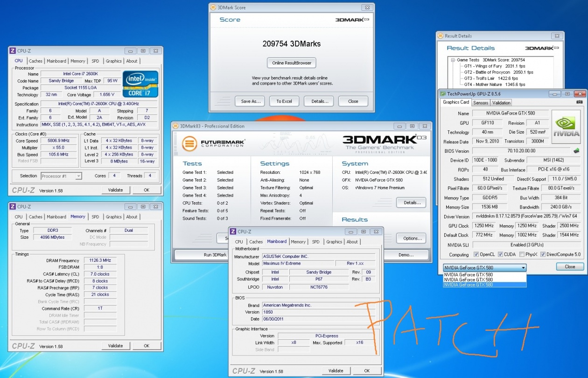Close the GPU selection dropdown arrow
The width and height of the screenshot is (588, 378).
(523, 268)
